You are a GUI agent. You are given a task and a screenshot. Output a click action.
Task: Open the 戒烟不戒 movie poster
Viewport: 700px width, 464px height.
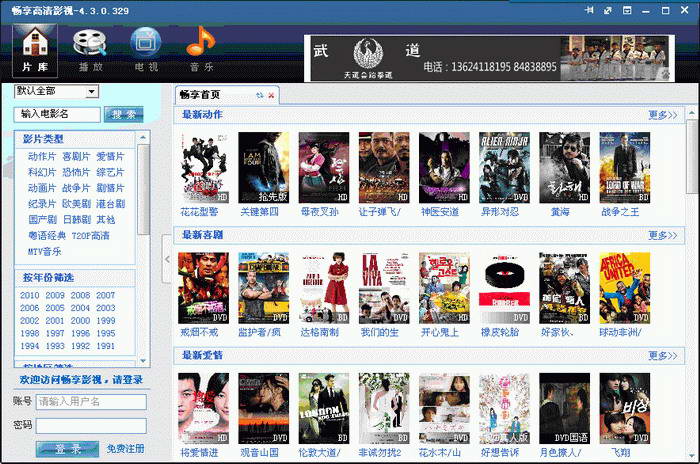pos(203,288)
